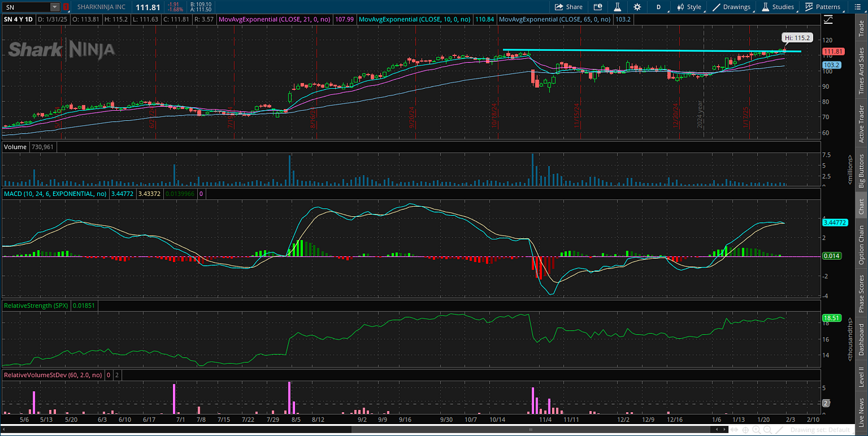Open the Studies menu

pos(777,7)
